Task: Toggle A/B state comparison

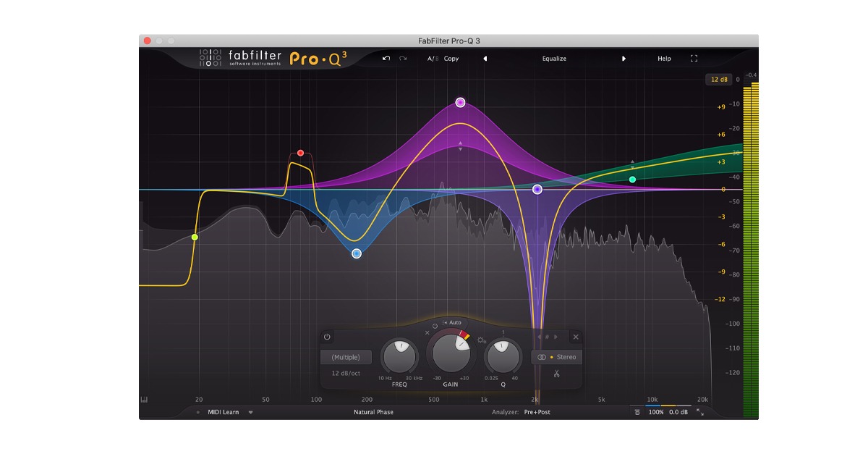Action: point(433,59)
